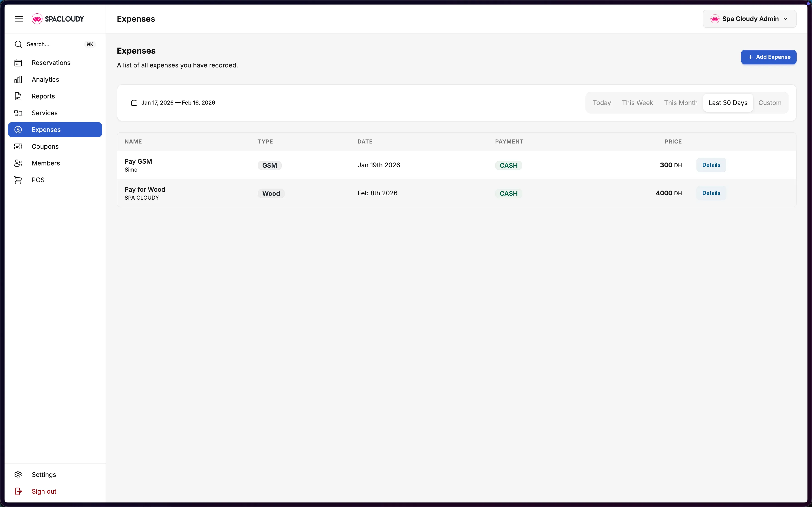Click Add Expense
The width and height of the screenshot is (812, 507).
pyautogui.click(x=768, y=57)
